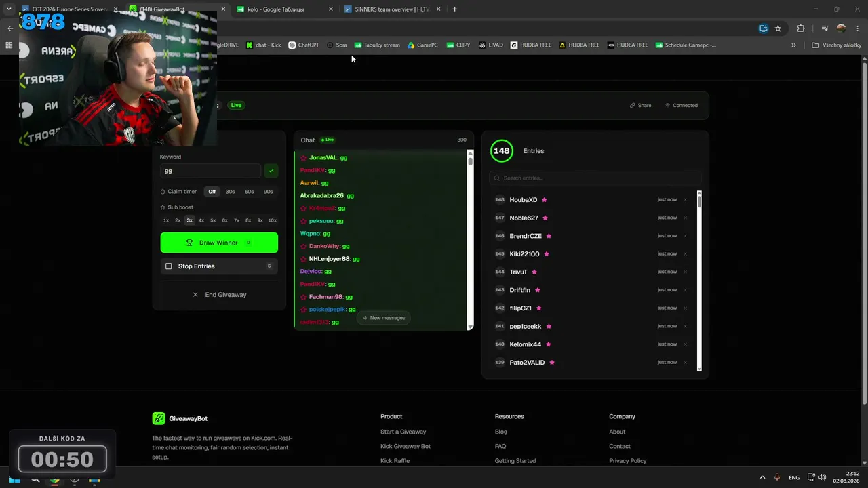Click the install app icon in address bar
This screenshot has width=868, height=488.
click(764, 28)
